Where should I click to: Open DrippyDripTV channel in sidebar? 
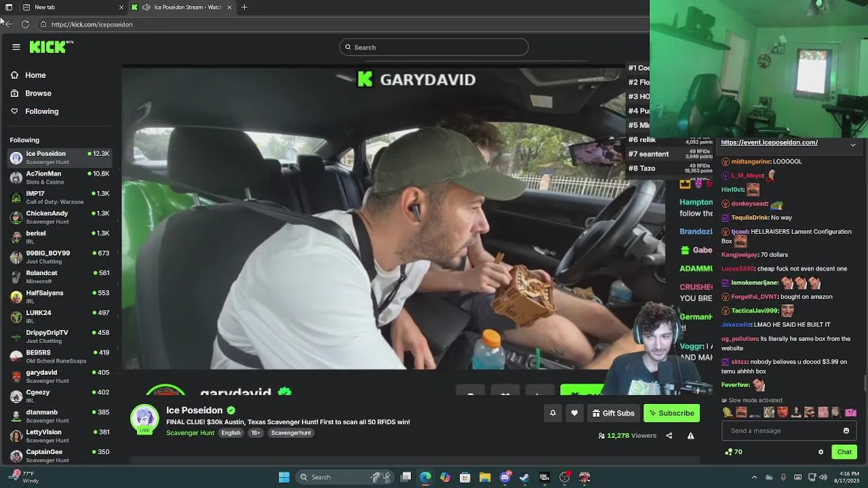(x=60, y=337)
